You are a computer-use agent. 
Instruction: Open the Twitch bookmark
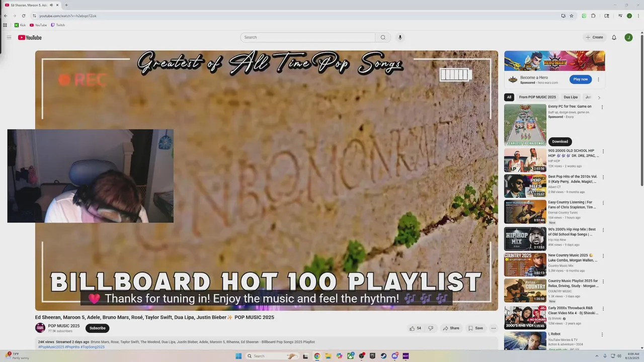point(58,25)
